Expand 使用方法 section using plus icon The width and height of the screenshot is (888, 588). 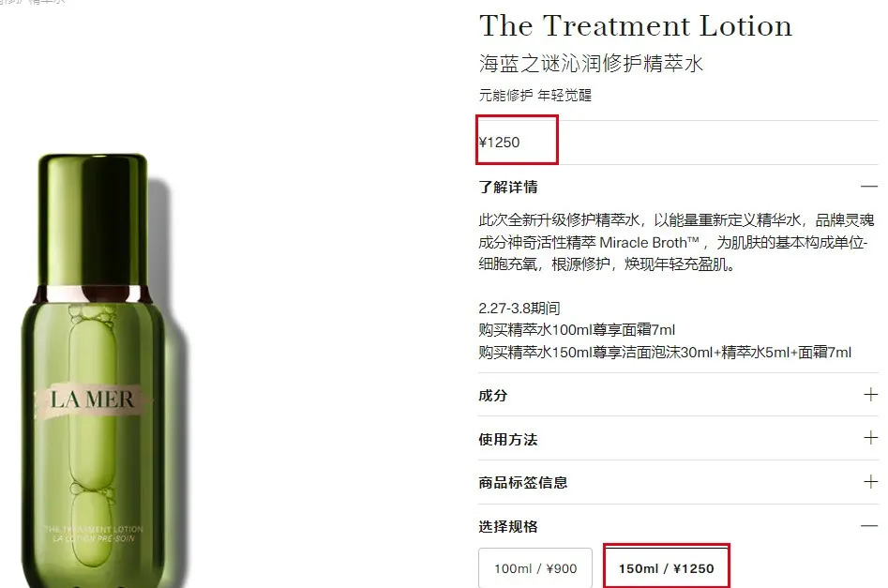[870, 437]
